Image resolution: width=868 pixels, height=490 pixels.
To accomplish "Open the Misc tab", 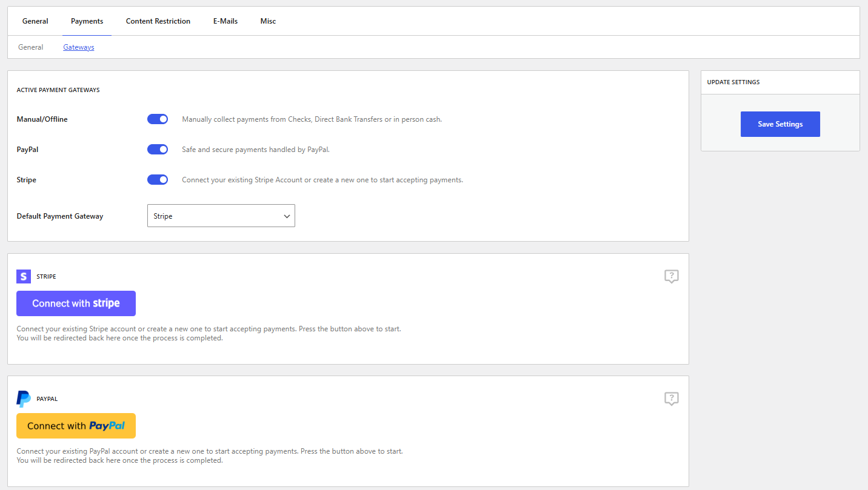I will pyautogui.click(x=268, y=21).
